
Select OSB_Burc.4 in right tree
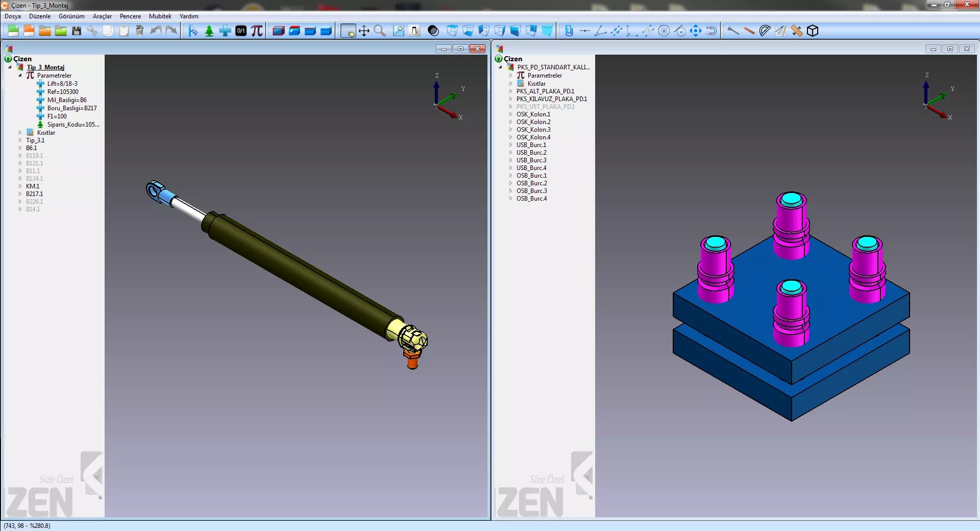click(531, 199)
